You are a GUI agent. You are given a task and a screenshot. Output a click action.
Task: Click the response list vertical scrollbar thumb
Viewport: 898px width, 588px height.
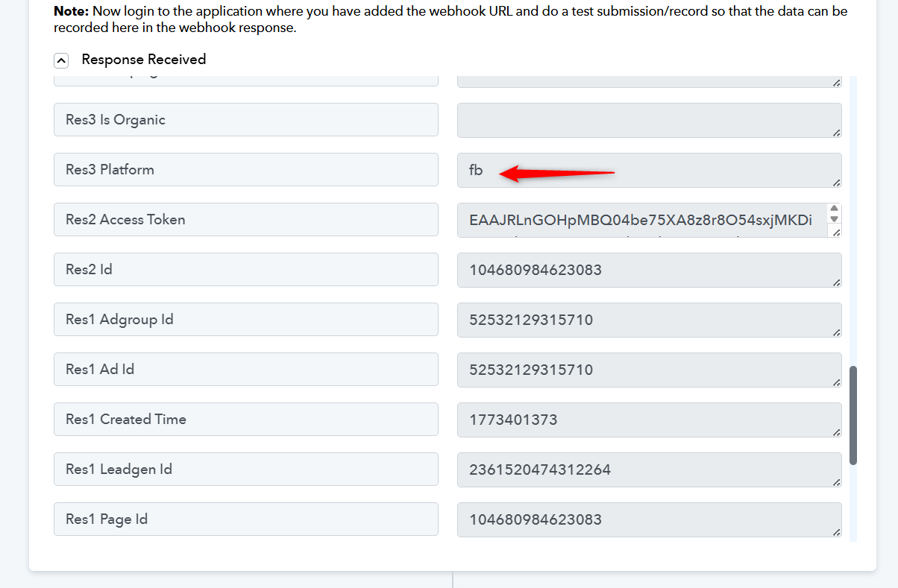853,414
